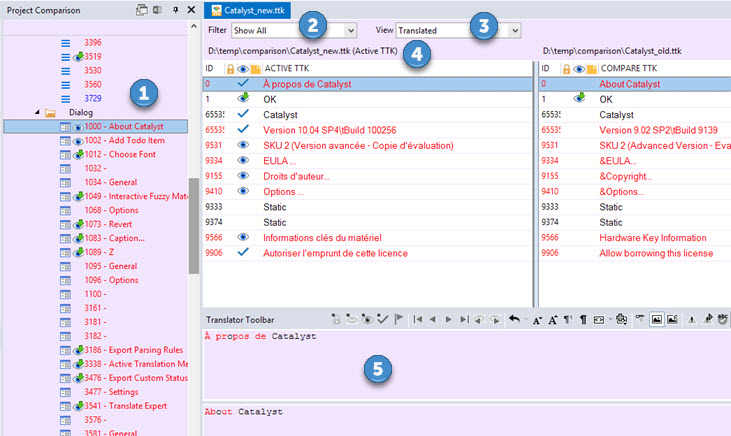Toggle checkmark on Autoriser l'emprunt row

[243, 252]
